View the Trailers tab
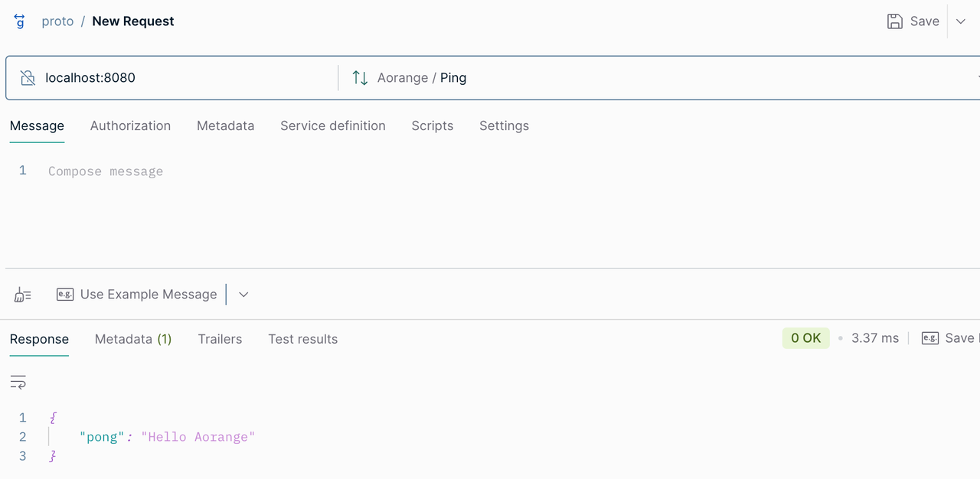 pyautogui.click(x=220, y=339)
